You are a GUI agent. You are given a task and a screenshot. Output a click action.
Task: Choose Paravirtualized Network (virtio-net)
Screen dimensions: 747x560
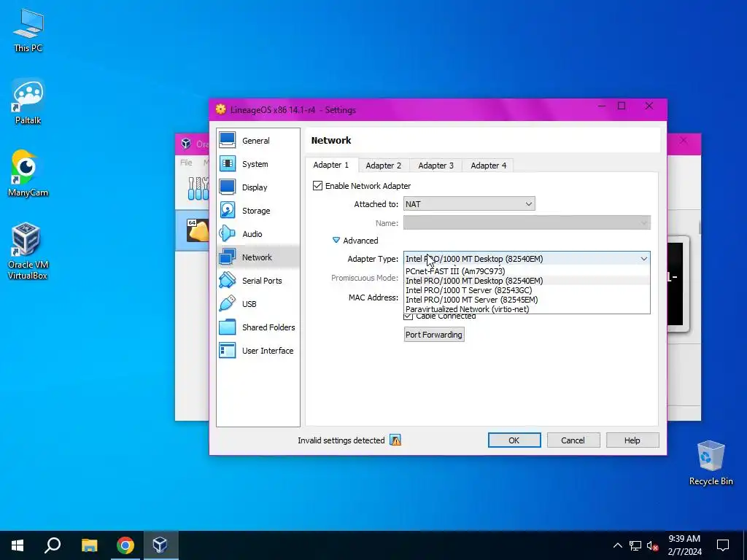pos(527,309)
